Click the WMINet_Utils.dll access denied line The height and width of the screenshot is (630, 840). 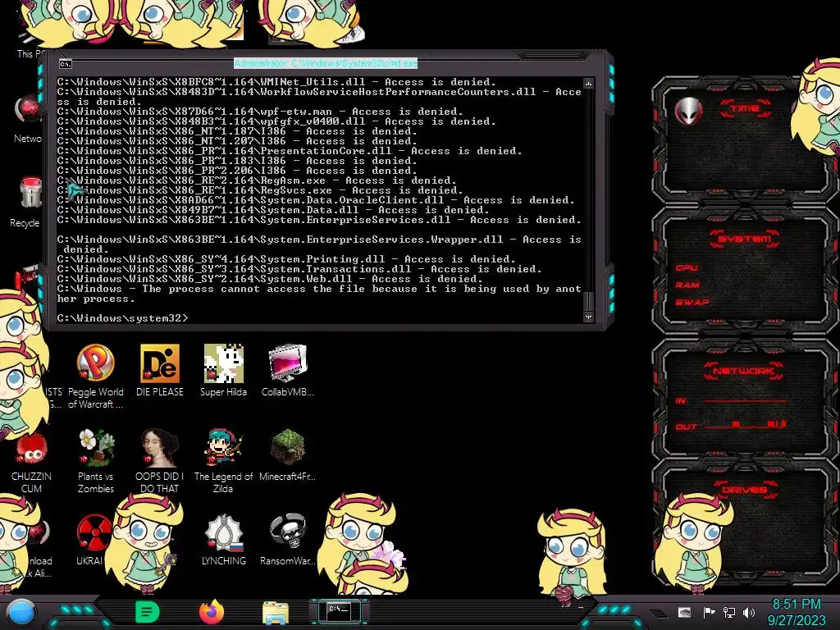click(x=276, y=82)
